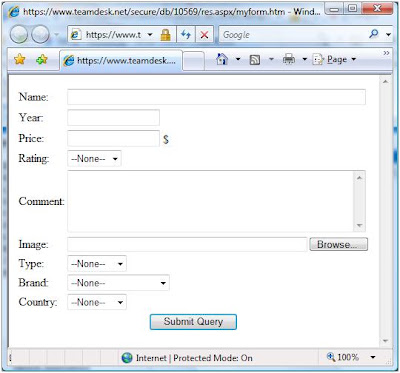Click the Google search box
The image size is (400, 373).
pos(293,35)
